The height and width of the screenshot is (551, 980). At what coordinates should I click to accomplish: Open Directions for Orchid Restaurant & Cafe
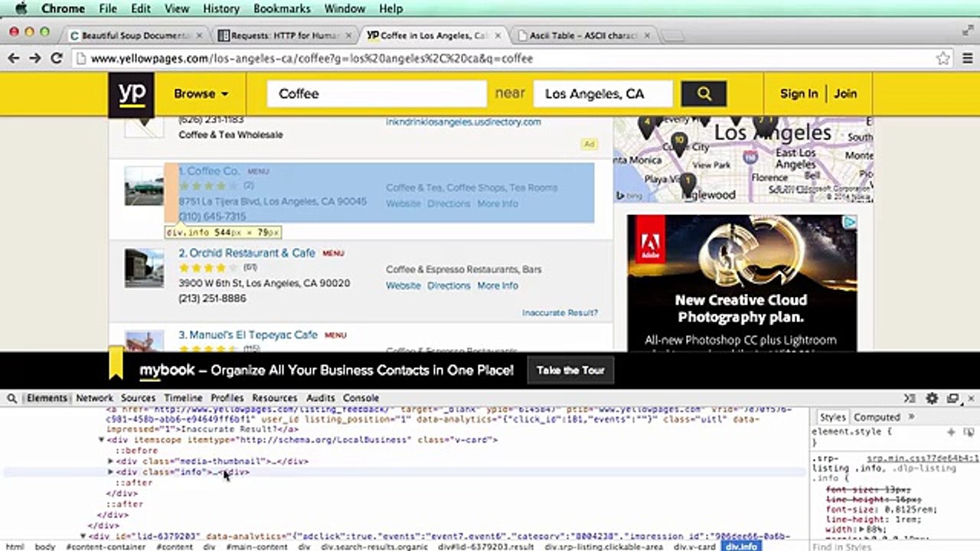pyautogui.click(x=449, y=285)
